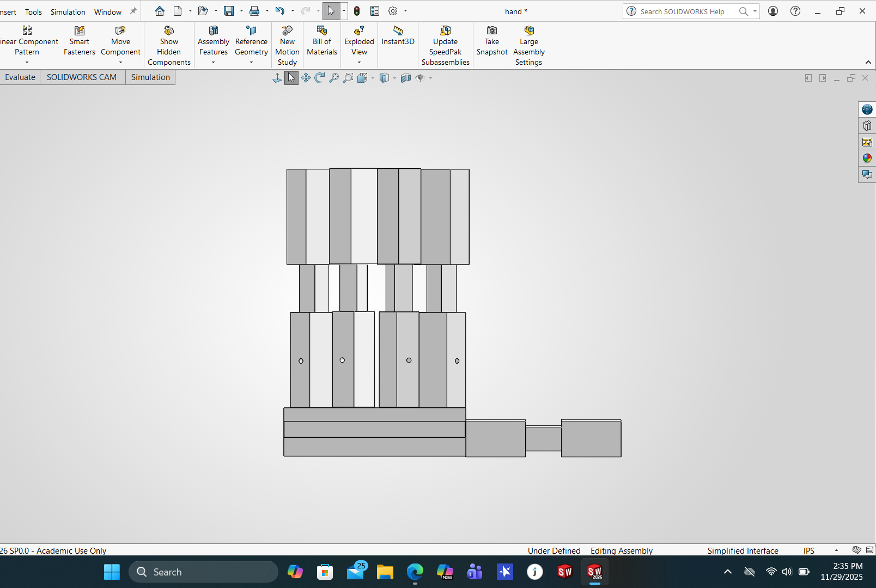Image resolution: width=876 pixels, height=588 pixels.
Task: Click the Rotate View tool
Action: (x=320, y=78)
